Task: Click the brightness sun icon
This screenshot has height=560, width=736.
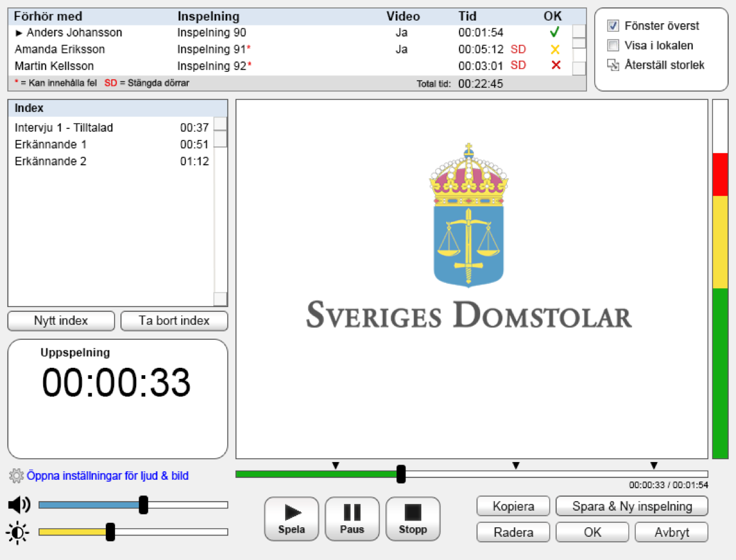Action: point(18,533)
